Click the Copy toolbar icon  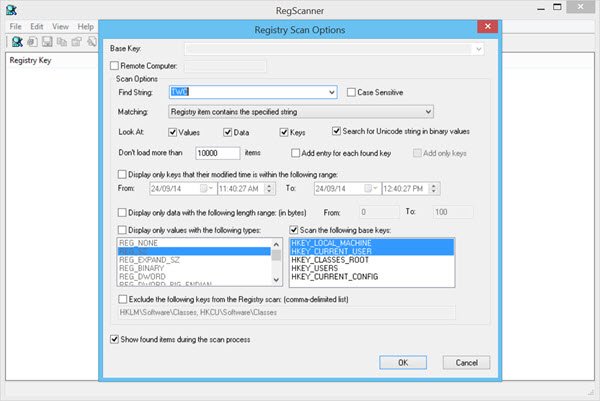coord(62,41)
